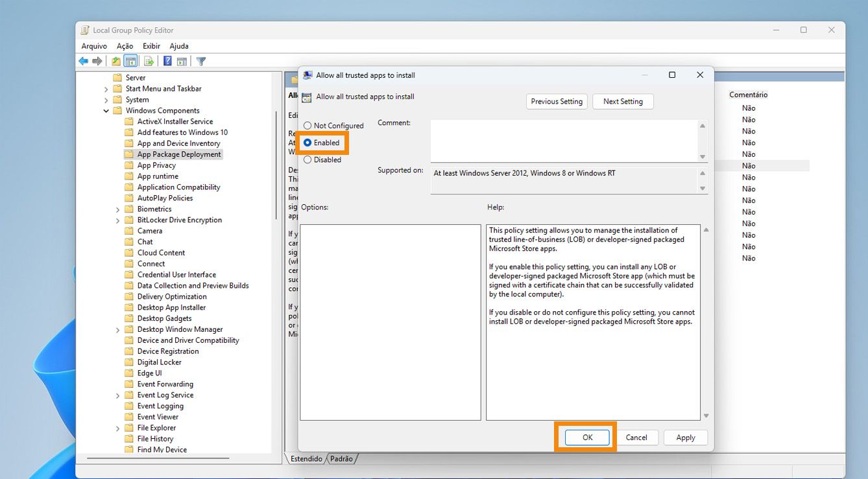Click the folder icon next to Camera

[128, 231]
